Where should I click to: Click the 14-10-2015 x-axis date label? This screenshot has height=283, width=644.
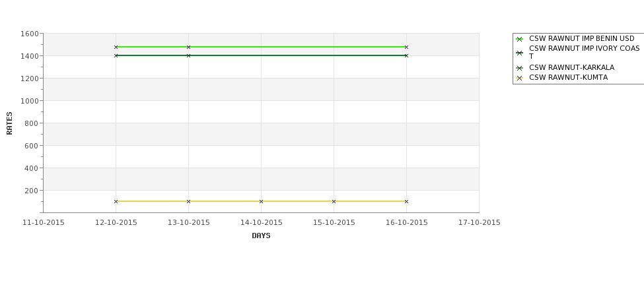(261, 223)
